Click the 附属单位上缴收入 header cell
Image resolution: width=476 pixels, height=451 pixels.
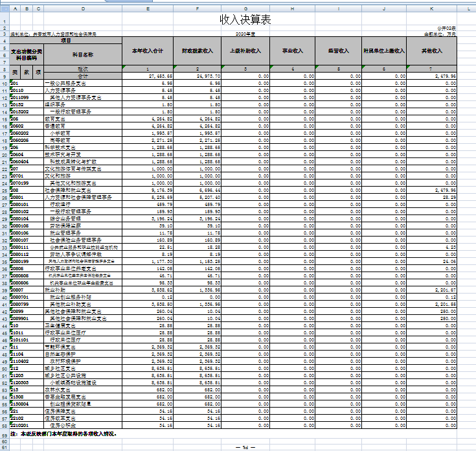click(x=384, y=51)
